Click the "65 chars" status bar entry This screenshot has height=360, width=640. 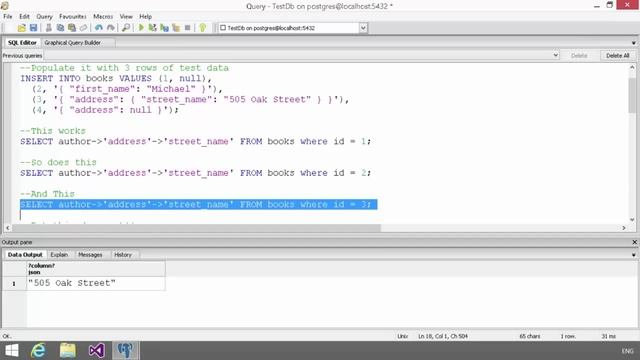tap(530, 336)
